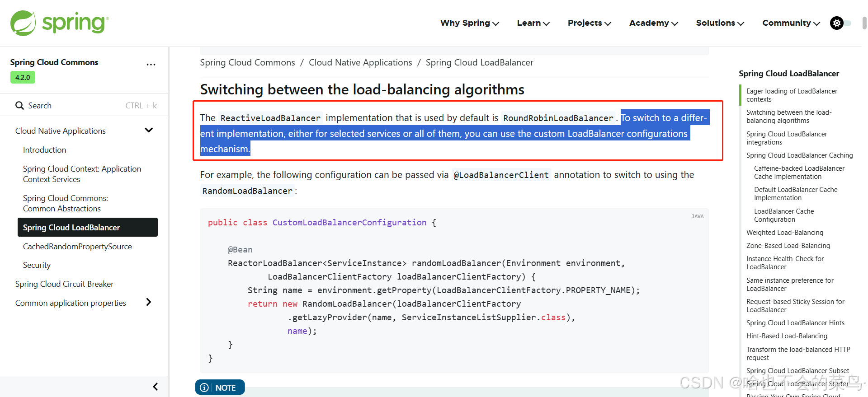Viewport: 868px width, 397px height.
Task: Click Spring Cloud LoadBalancer breadcrumb
Action: [479, 62]
